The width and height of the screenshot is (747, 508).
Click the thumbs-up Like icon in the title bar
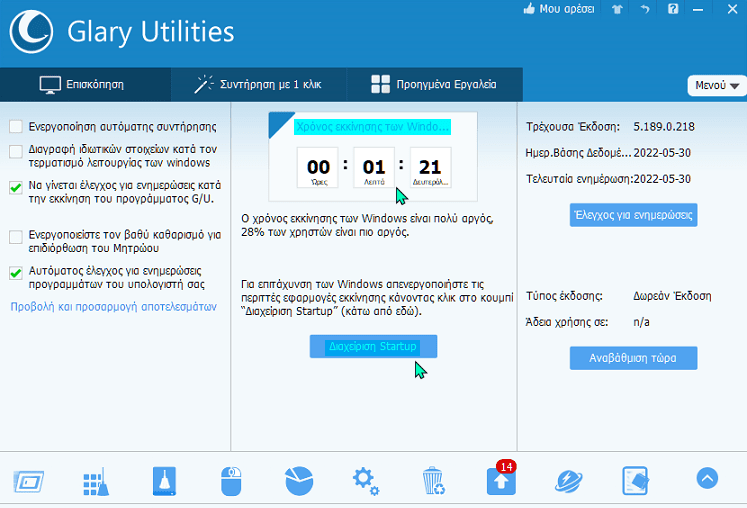(529, 9)
